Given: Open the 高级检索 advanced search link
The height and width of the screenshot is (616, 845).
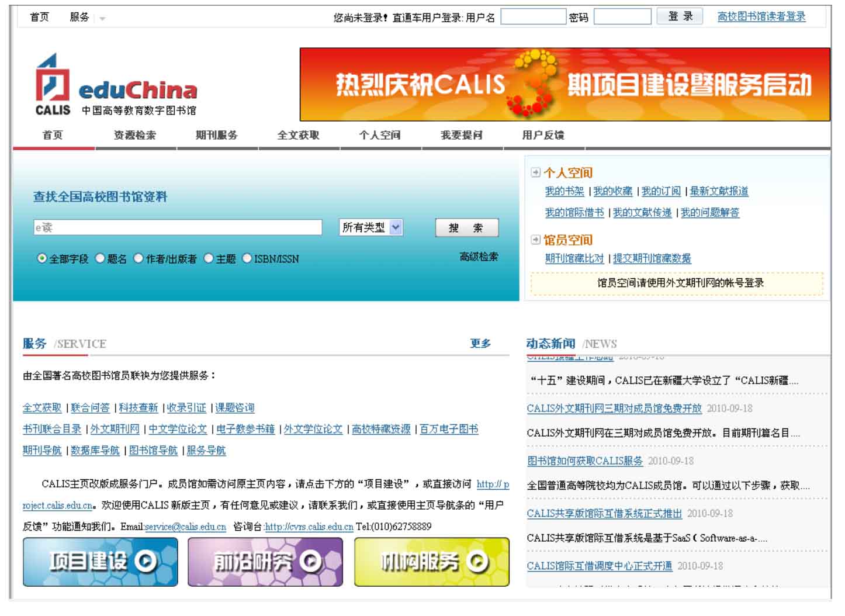Looking at the screenshot, I should point(479,257).
